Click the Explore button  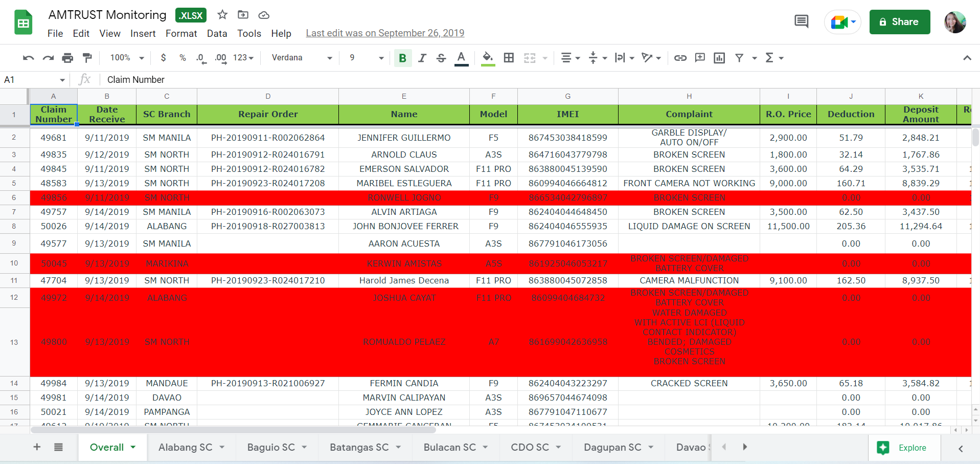904,448
